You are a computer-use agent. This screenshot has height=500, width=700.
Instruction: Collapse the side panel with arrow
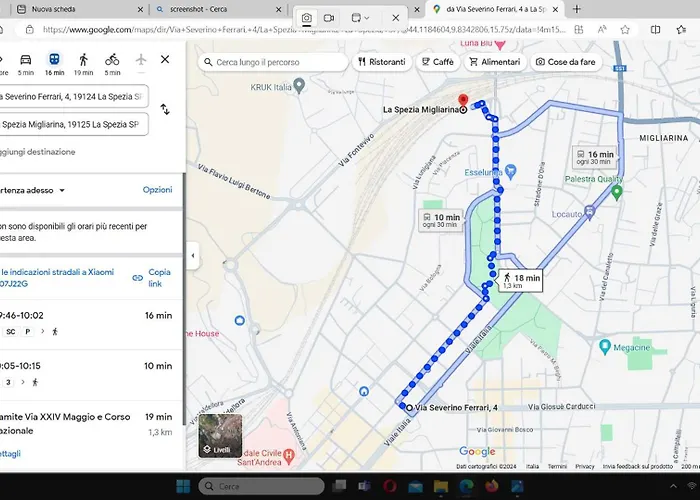[192, 256]
